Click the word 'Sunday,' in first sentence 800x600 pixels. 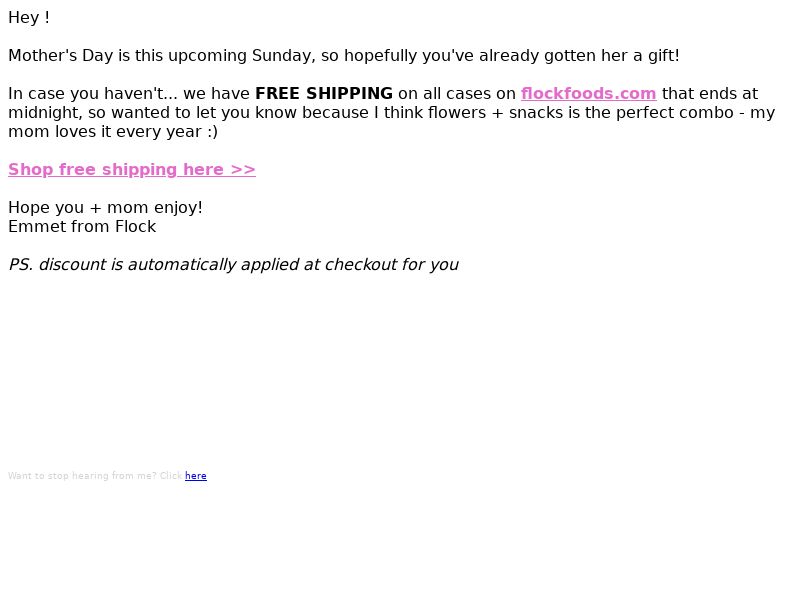click(x=284, y=56)
